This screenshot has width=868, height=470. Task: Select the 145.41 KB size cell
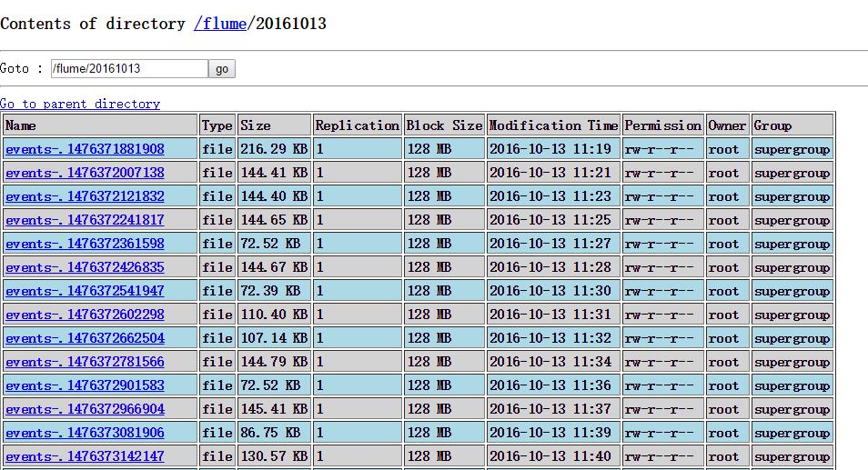tap(274, 410)
